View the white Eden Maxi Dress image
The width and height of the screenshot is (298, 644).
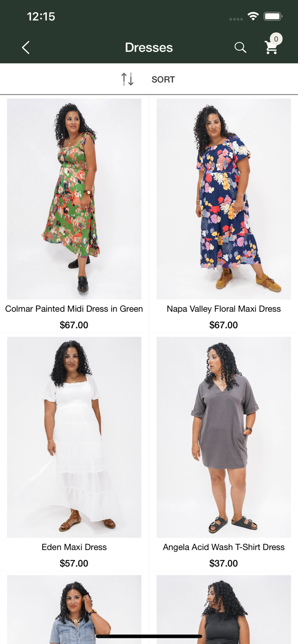(x=74, y=437)
